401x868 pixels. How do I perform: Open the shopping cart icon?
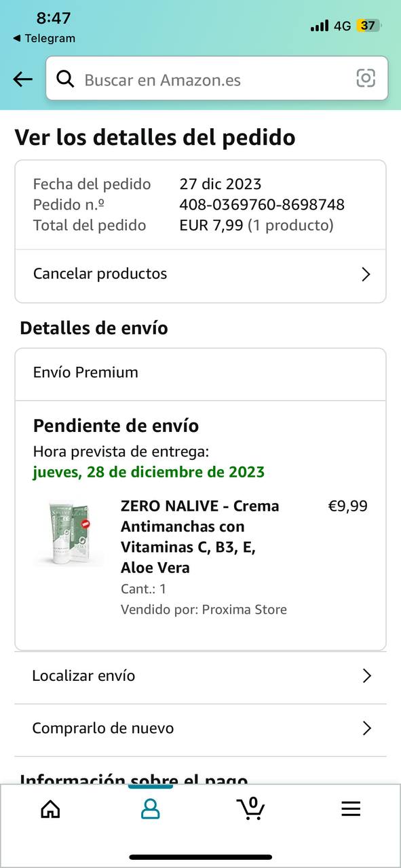click(x=250, y=808)
